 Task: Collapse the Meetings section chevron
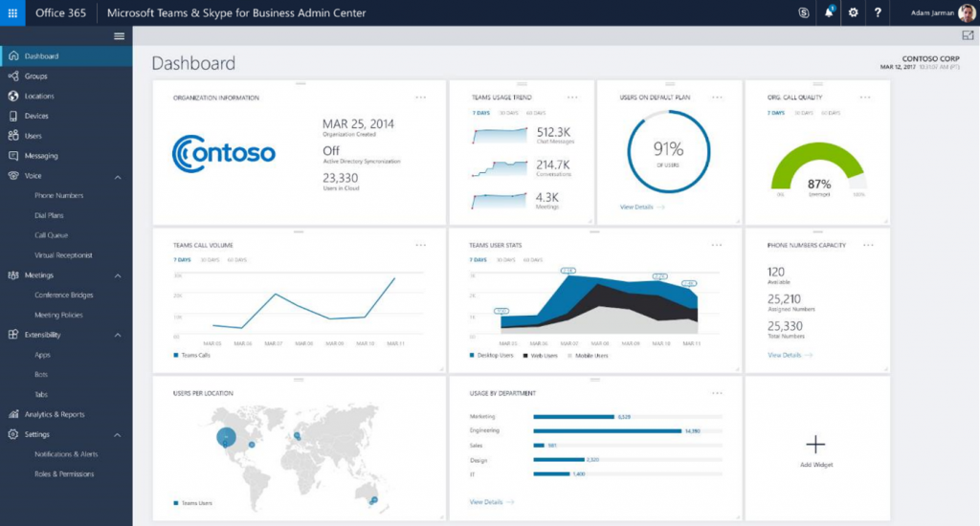[x=118, y=275]
